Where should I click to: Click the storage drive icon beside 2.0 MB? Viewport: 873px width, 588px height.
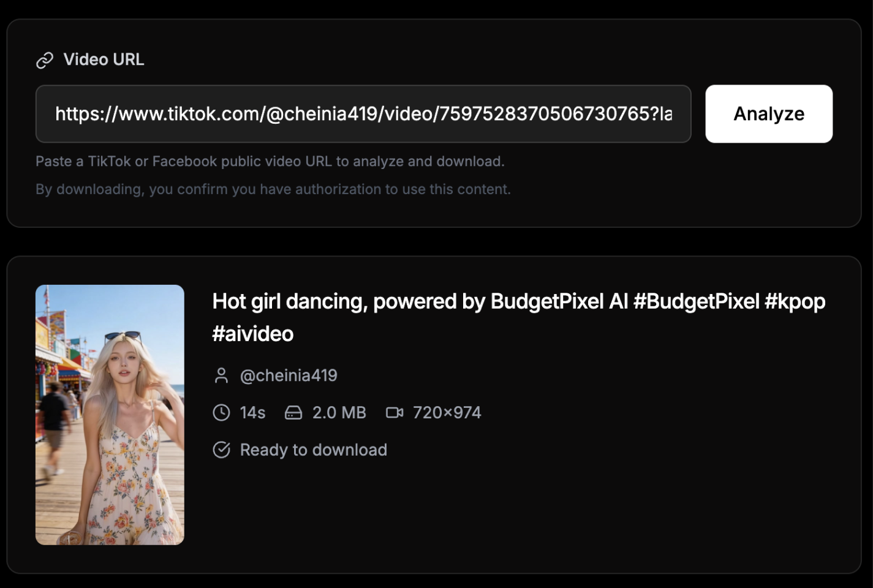tap(293, 413)
